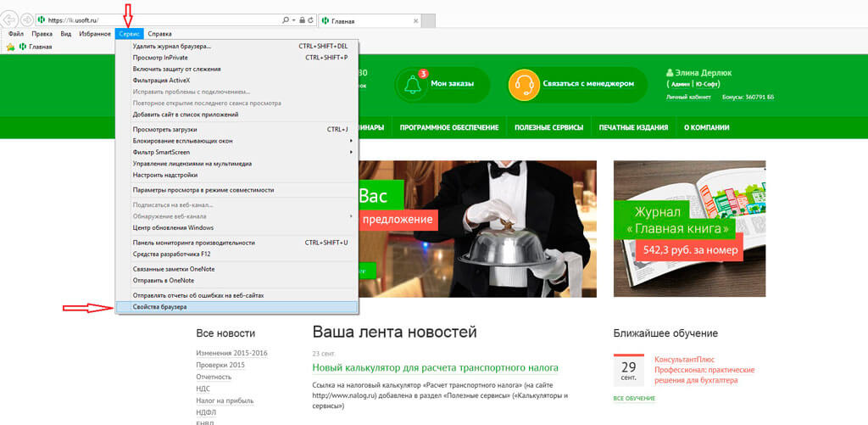
Task: Choose Отправлять отчеты об ошибках на веб-сайтах
Action: point(237,295)
